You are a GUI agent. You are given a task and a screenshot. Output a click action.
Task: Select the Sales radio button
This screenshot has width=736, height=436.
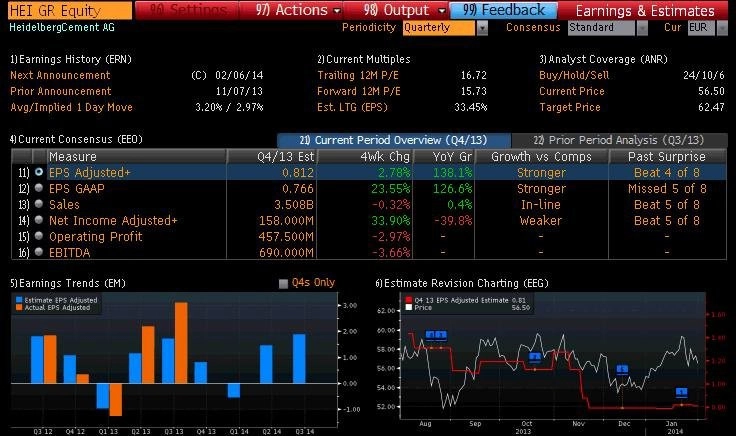click(39, 204)
